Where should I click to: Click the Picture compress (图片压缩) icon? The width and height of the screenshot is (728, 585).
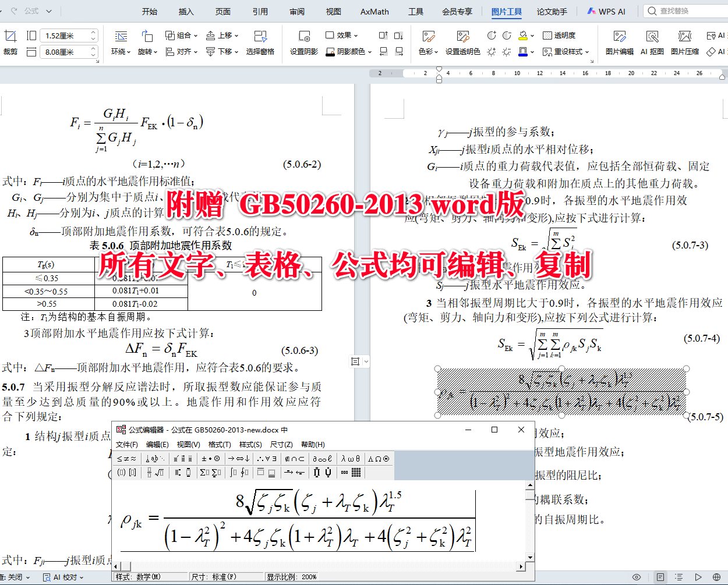click(685, 36)
